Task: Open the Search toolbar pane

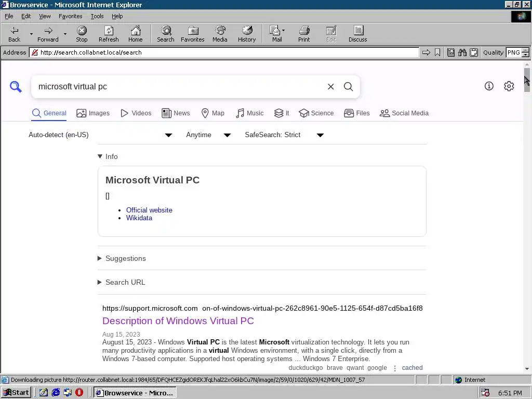Action: [x=166, y=34]
